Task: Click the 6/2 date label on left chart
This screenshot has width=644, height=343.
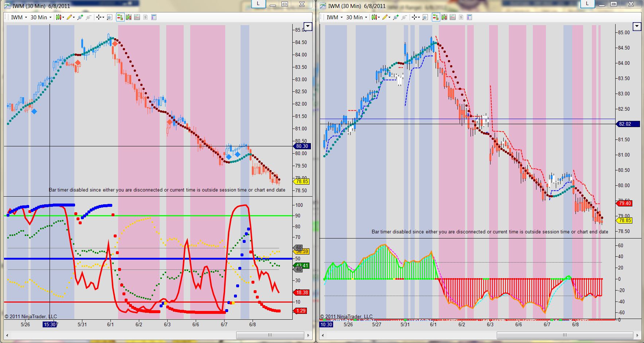Action: pyautogui.click(x=139, y=324)
